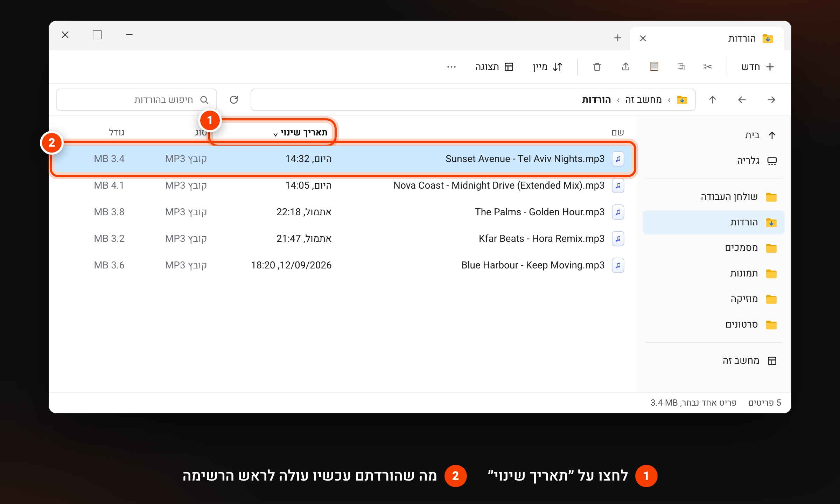Click the up-arrow parent folder navigation button
The width and height of the screenshot is (840, 504).
pos(713,100)
